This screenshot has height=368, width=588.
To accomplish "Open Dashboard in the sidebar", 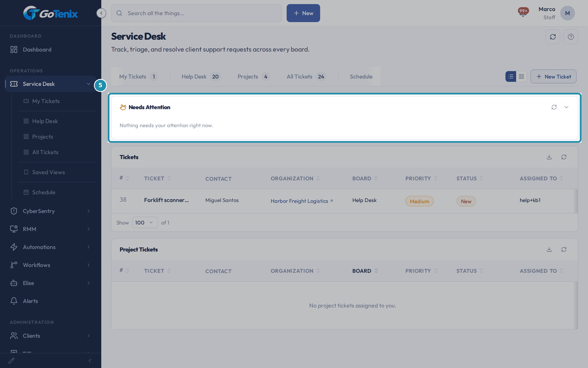I will pyautogui.click(x=51, y=49).
